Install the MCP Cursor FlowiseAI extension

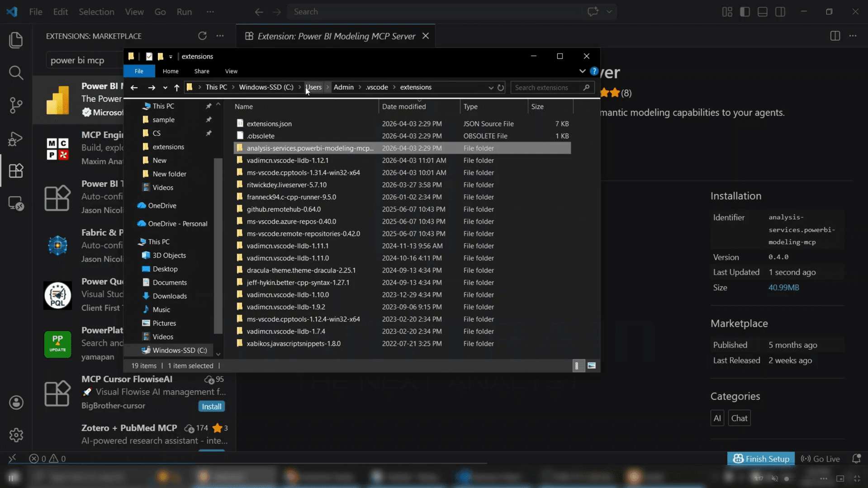click(x=211, y=406)
